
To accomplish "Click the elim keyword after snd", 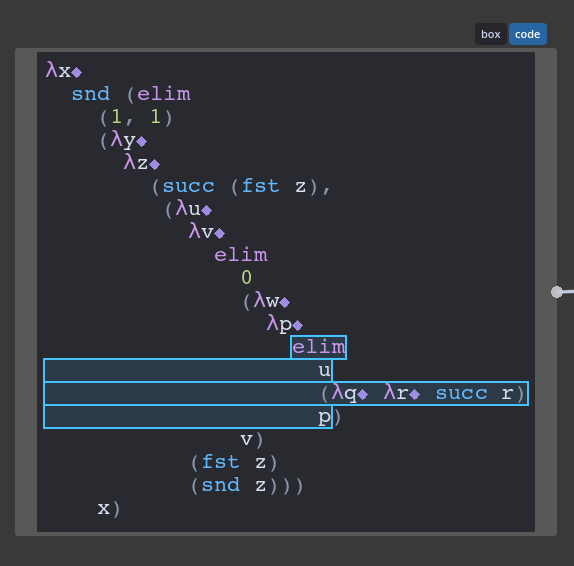I will coord(164,94).
